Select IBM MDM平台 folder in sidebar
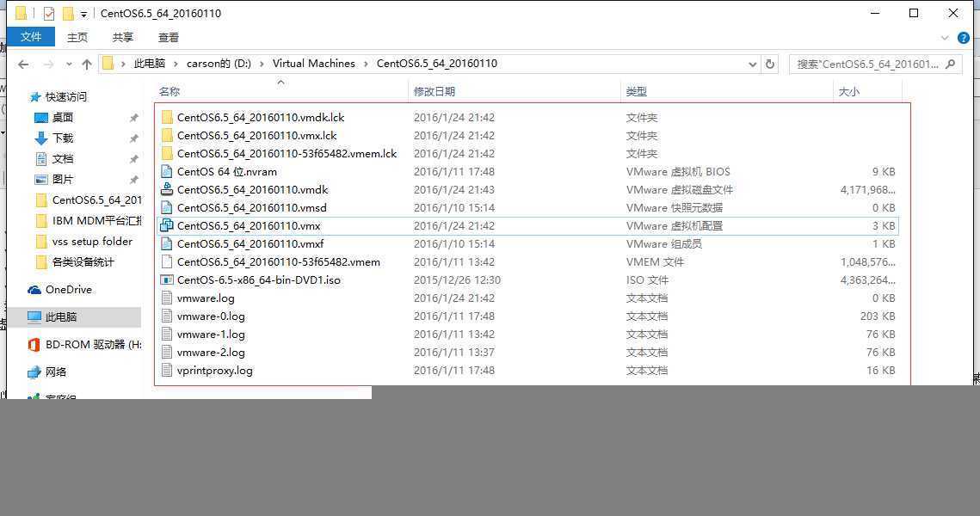 point(97,220)
